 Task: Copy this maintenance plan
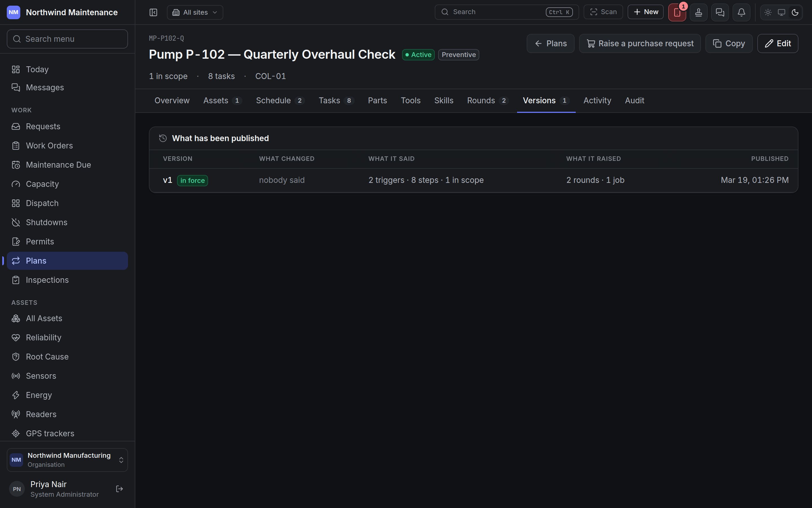point(729,43)
